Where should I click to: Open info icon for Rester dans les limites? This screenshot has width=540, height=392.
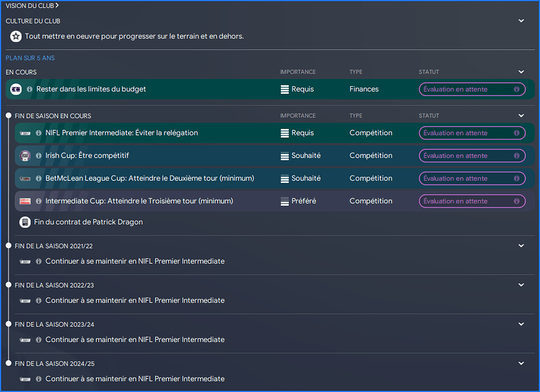coord(30,89)
